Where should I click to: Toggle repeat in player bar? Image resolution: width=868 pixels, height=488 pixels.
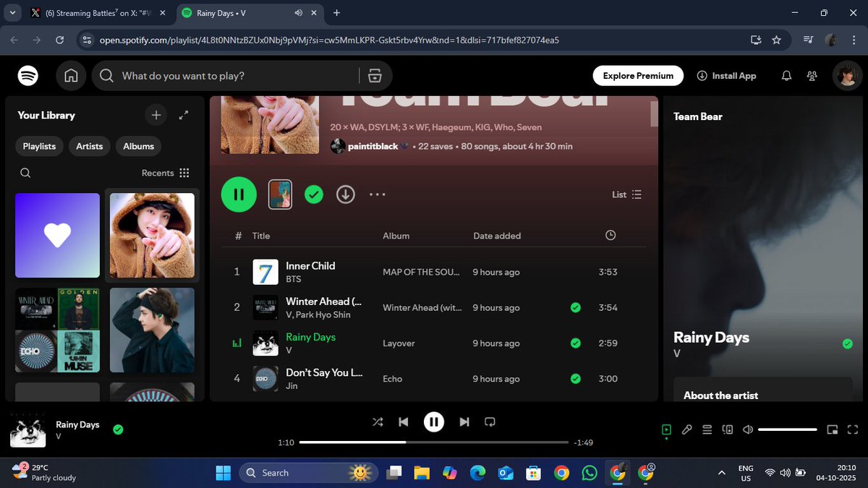[490, 421]
